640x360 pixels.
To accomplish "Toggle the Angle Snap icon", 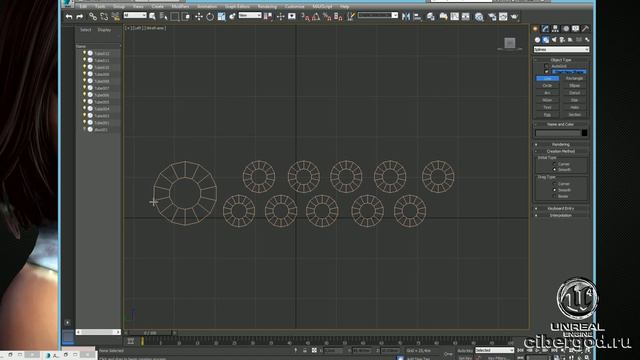I will (x=316, y=16).
